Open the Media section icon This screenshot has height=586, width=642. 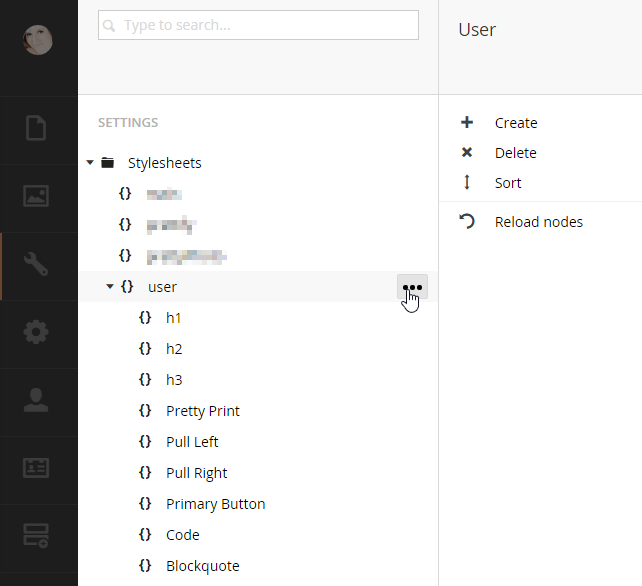(x=37, y=197)
